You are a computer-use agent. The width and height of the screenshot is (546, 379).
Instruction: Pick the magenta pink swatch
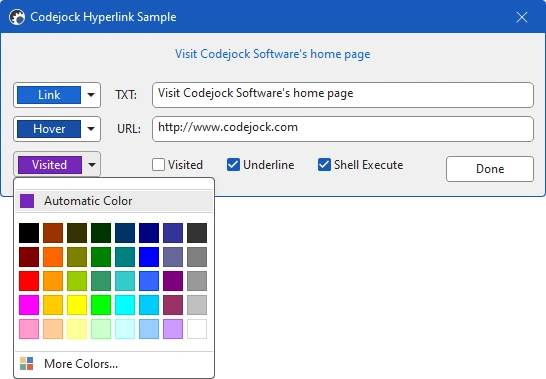(x=29, y=305)
